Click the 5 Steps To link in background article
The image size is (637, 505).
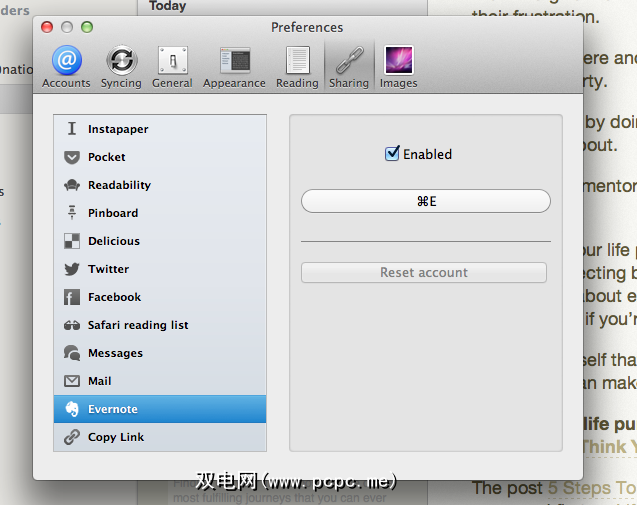[x=592, y=488]
